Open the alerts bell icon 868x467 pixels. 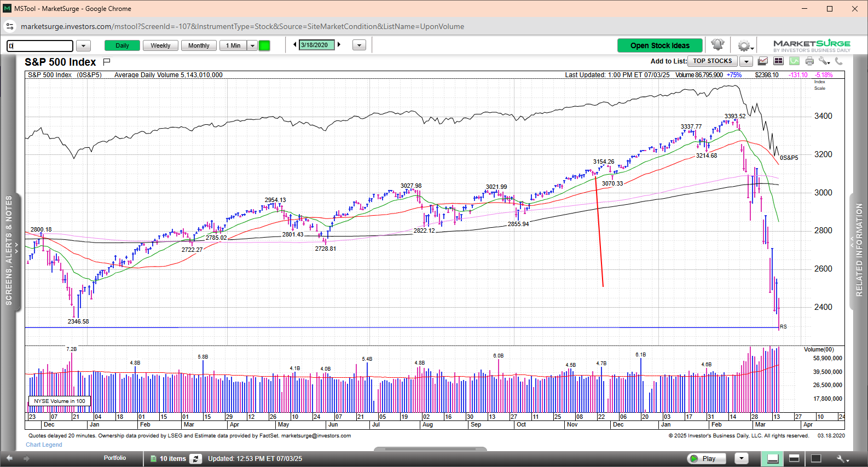(x=717, y=45)
